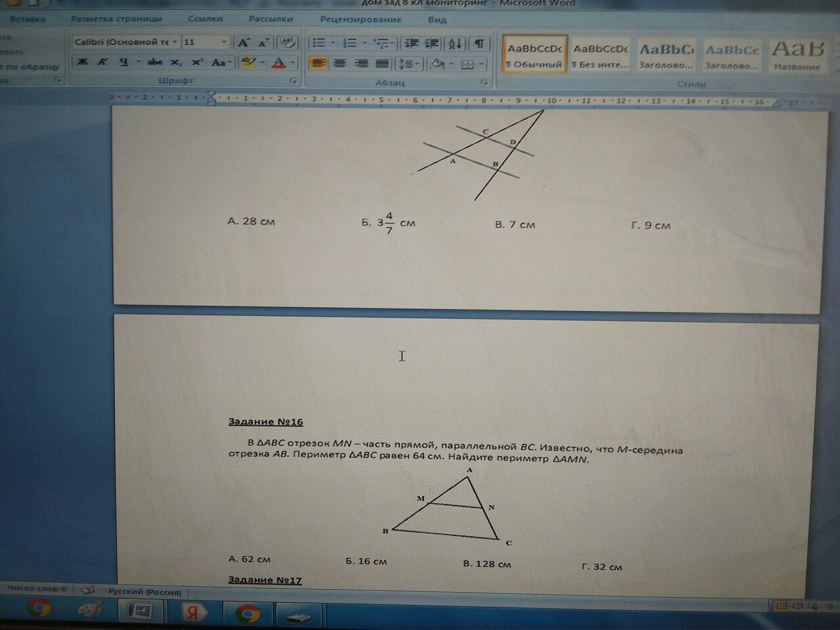Click the red font color button
The width and height of the screenshot is (840, 630).
[x=279, y=63]
